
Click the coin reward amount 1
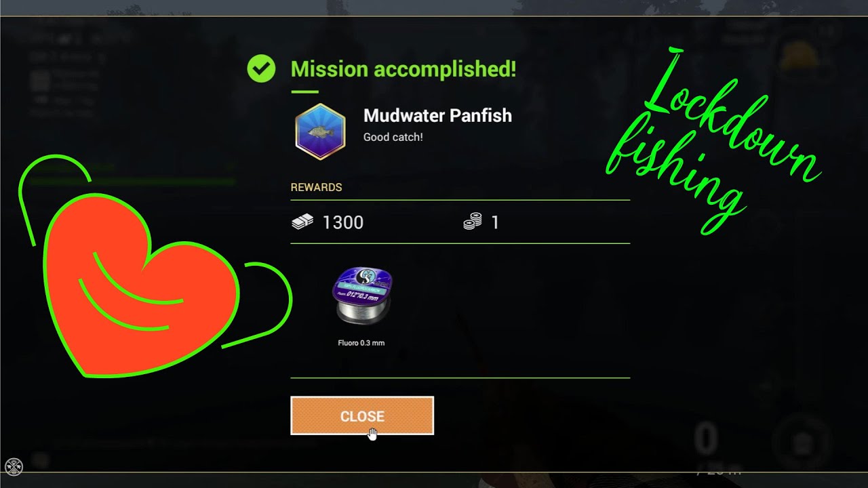tap(495, 222)
